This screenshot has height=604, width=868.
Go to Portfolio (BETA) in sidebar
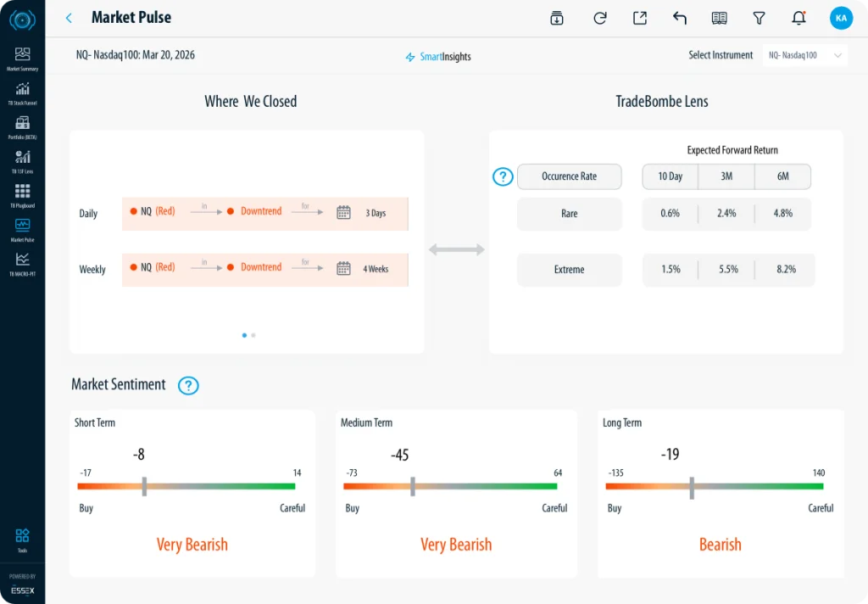pos(22,126)
